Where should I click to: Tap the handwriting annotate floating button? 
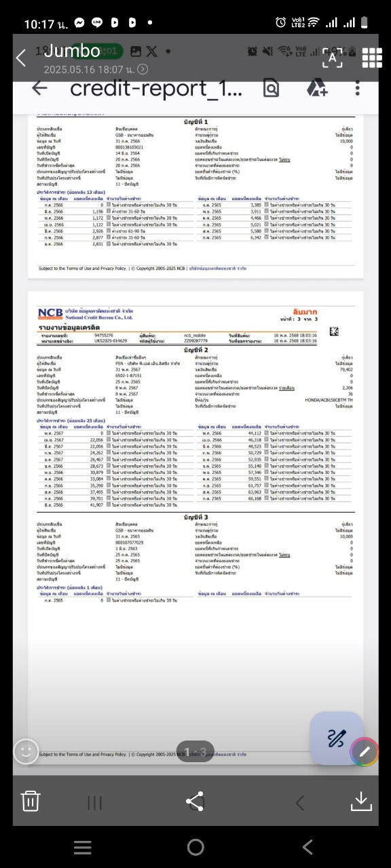336,738
